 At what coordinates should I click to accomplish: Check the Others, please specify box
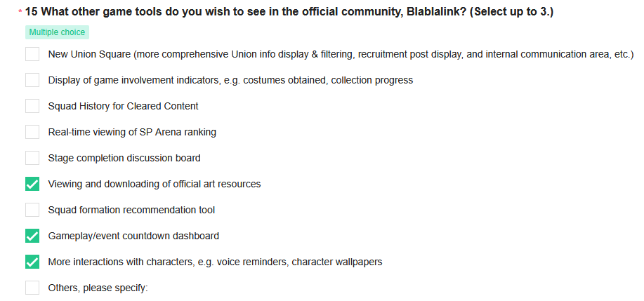pos(32,288)
